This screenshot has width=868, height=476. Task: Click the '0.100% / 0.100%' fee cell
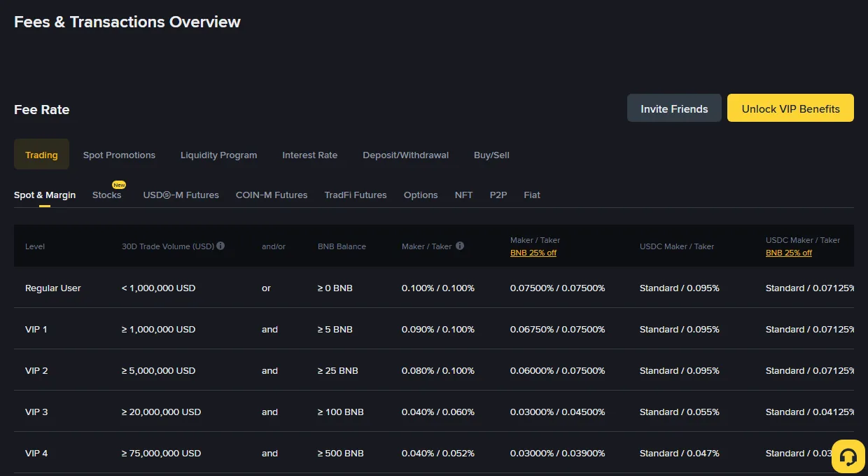[438, 288]
